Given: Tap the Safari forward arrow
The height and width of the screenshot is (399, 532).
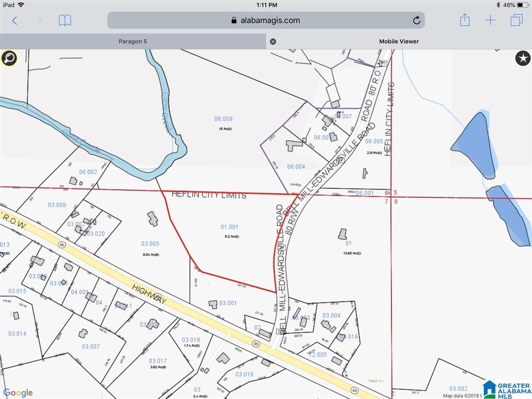Looking at the screenshot, I should (40, 20).
